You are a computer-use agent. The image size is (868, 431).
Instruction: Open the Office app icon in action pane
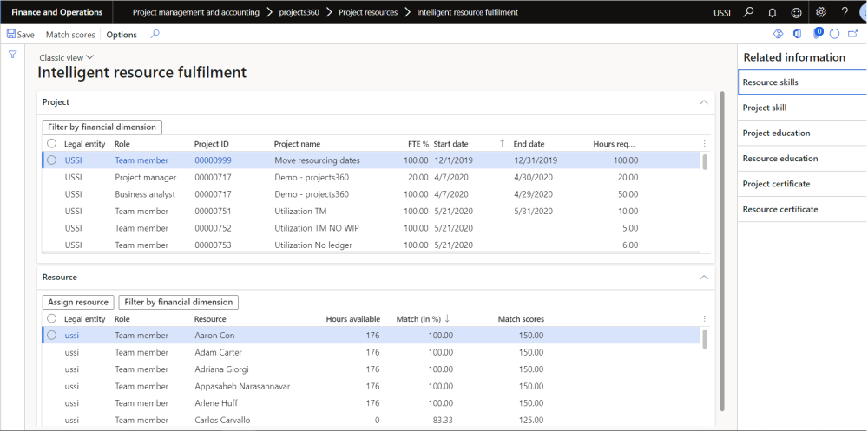(798, 34)
